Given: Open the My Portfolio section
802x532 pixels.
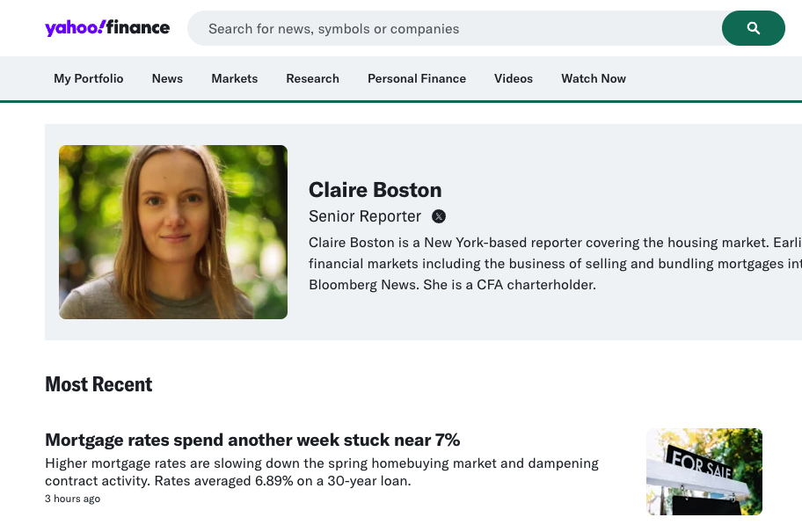Looking at the screenshot, I should [x=88, y=78].
